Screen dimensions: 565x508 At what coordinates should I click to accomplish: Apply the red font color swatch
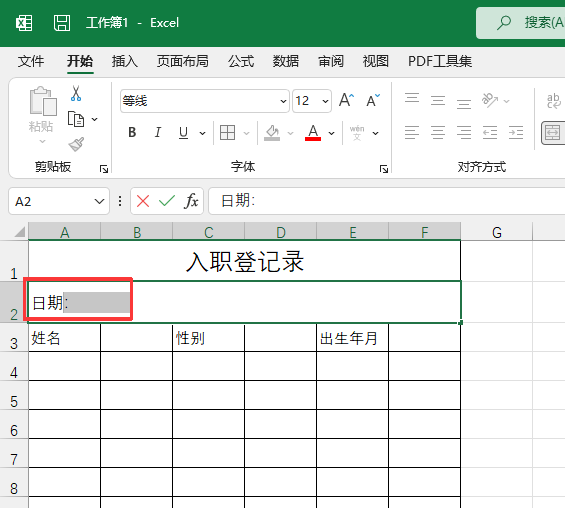point(313,133)
